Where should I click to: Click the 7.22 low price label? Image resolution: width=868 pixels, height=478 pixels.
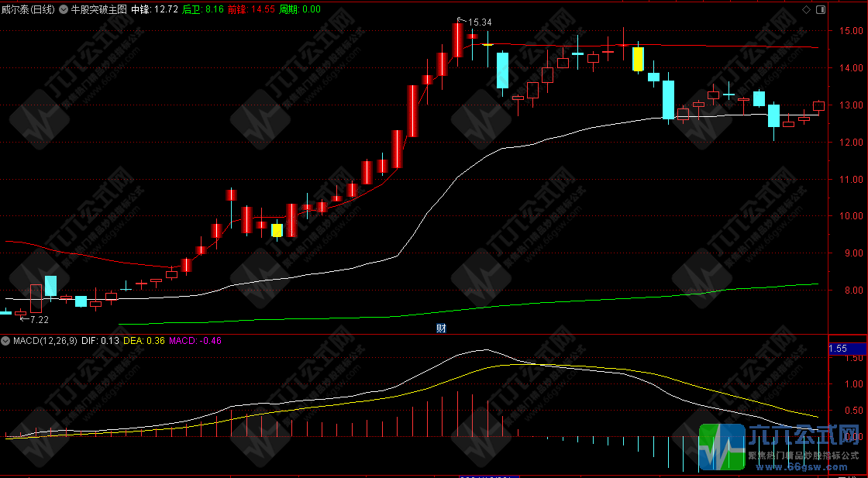40,320
